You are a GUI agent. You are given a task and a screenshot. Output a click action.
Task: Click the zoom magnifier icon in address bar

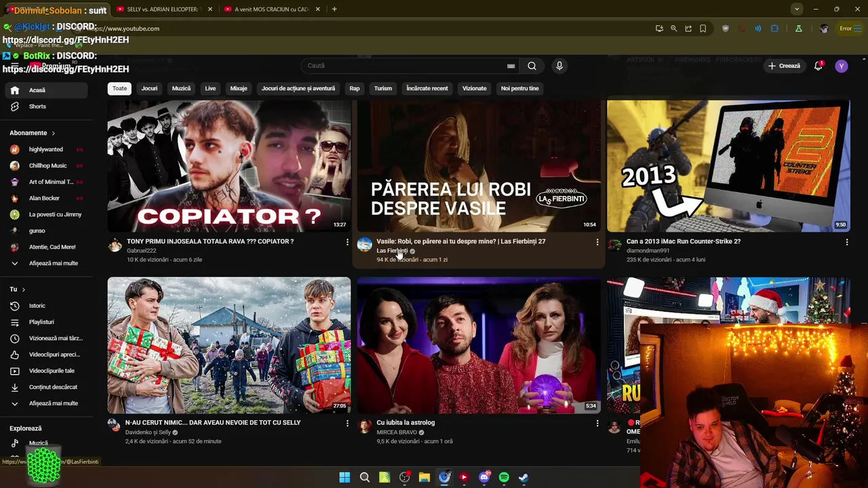[x=673, y=28]
